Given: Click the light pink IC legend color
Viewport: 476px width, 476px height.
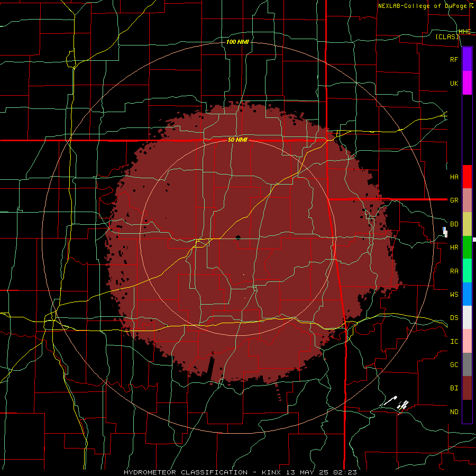Looking at the screenshot, I should (467, 341).
